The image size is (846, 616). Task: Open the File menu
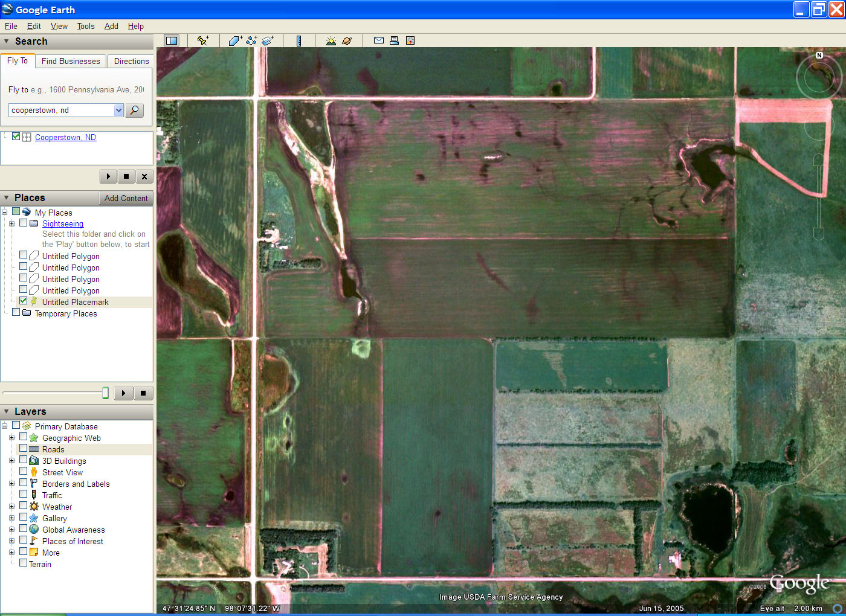pyautogui.click(x=11, y=26)
